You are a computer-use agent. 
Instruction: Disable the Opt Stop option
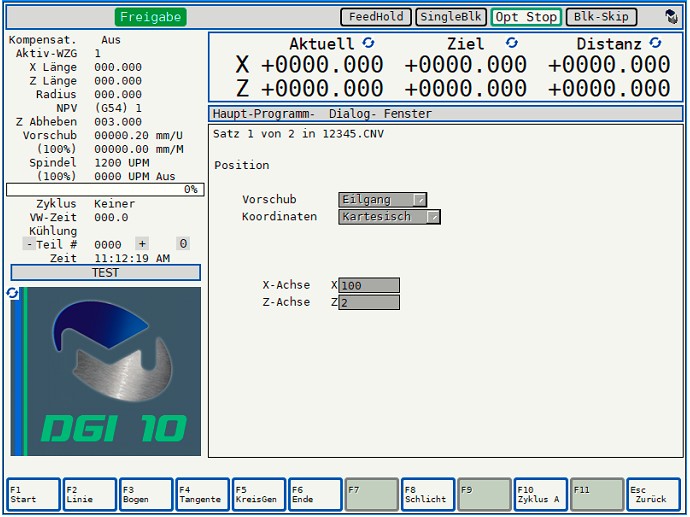(526, 17)
